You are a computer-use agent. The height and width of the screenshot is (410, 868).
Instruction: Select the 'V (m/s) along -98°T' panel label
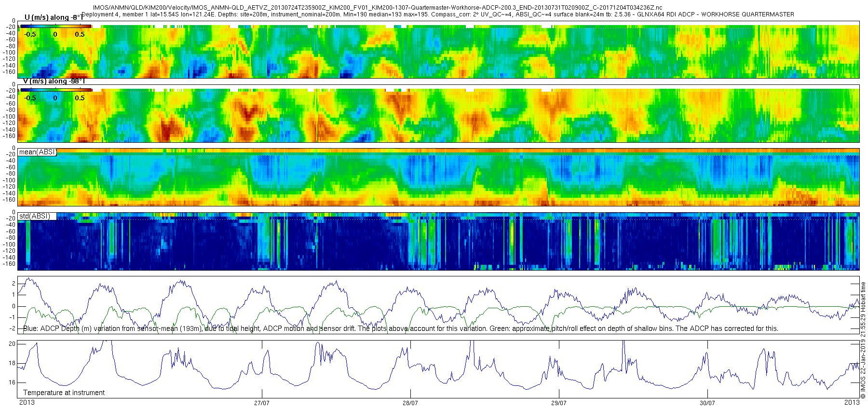pos(54,81)
